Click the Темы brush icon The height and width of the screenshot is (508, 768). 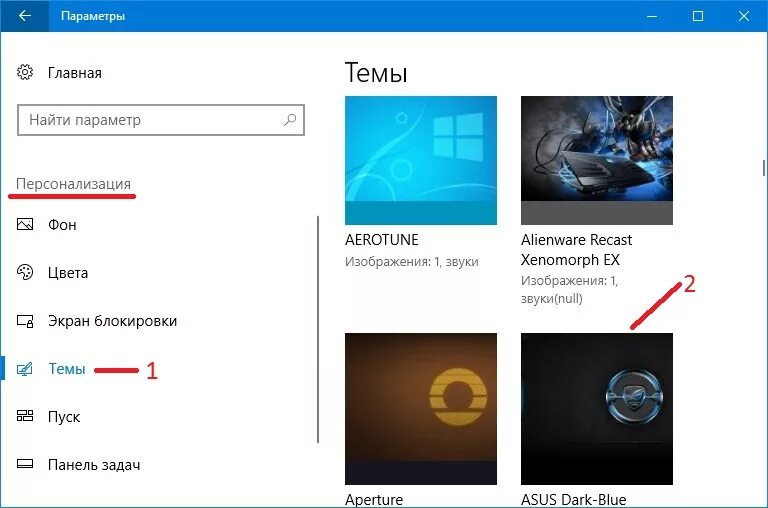24,368
